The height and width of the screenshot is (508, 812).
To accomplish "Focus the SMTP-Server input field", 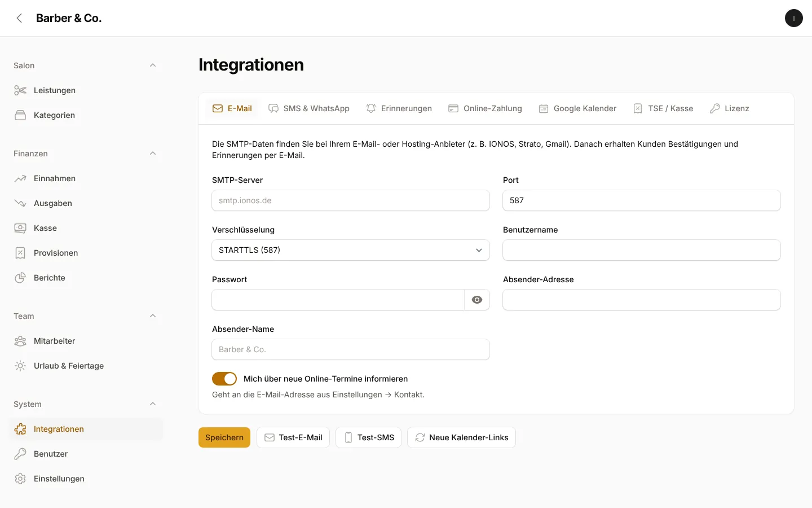I will pos(351,200).
